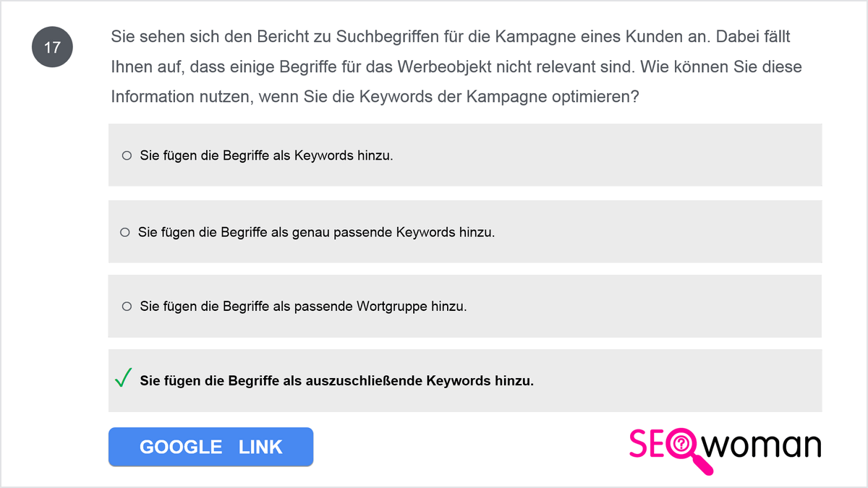The height and width of the screenshot is (488, 868).
Task: Click the empty gray area of first answer box
Action: [615, 155]
